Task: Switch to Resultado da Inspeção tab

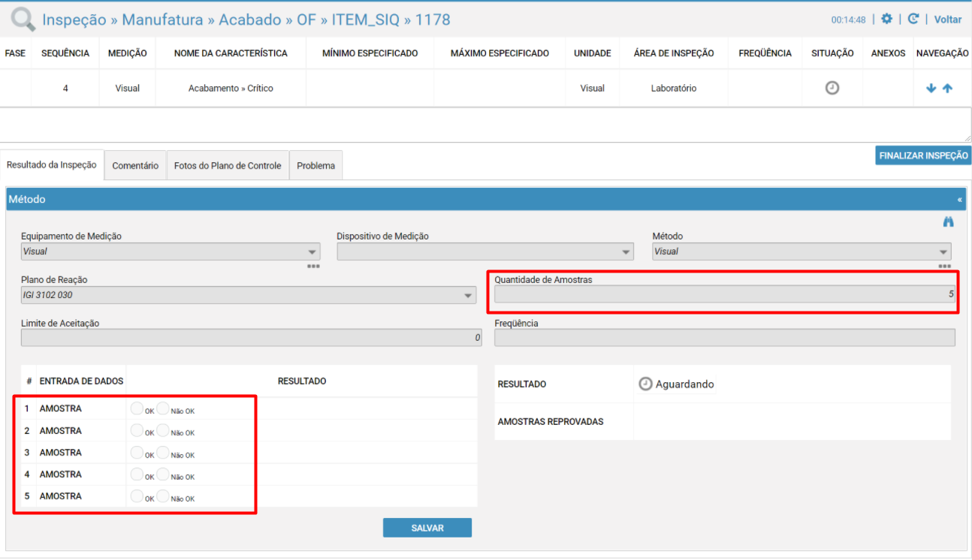Action: (x=52, y=165)
